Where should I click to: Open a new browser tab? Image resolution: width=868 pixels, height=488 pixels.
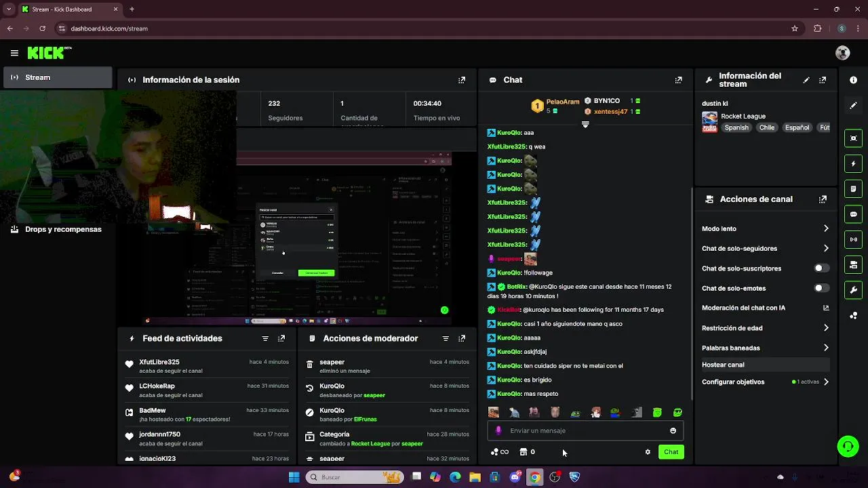(132, 9)
